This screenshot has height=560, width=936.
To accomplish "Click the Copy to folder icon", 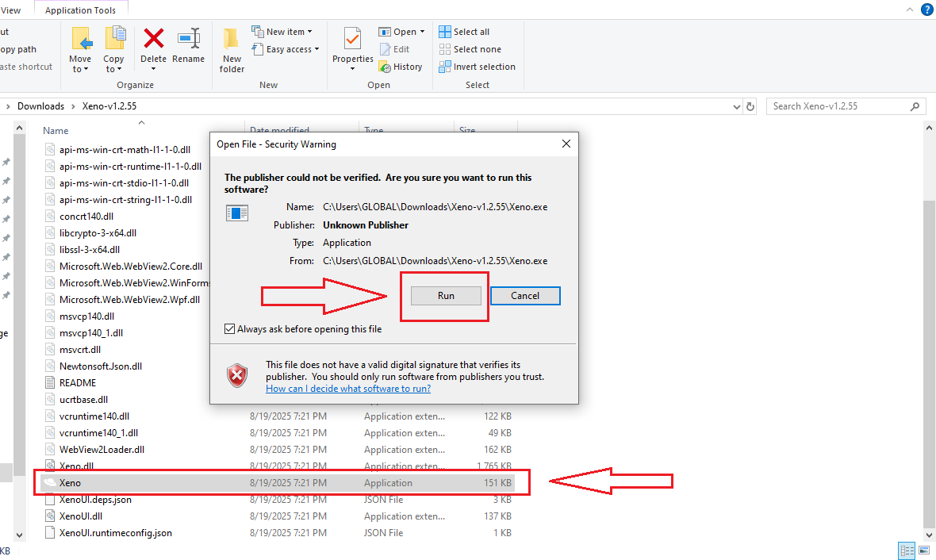I will [x=114, y=39].
